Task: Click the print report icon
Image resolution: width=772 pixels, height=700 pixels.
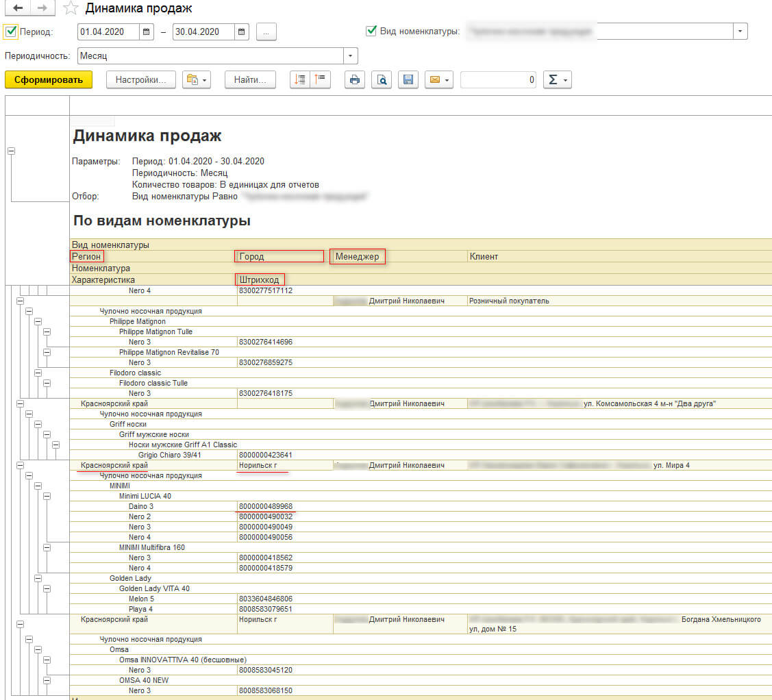Action: [x=354, y=80]
